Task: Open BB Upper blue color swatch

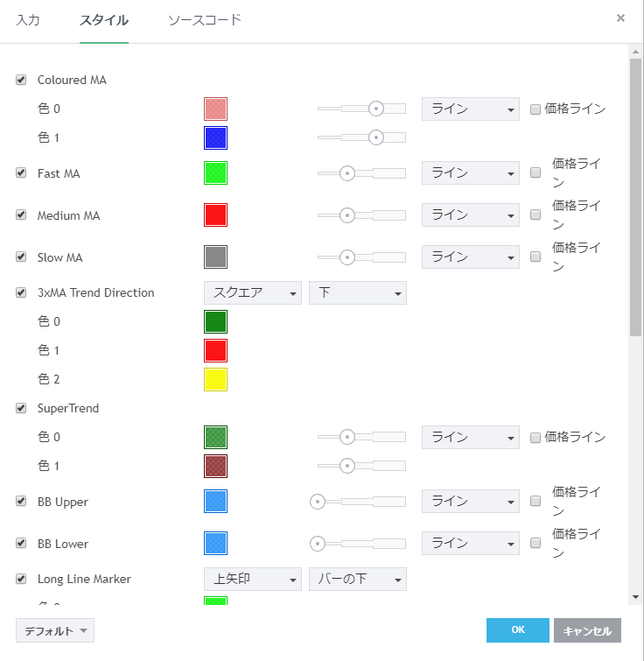Action: [215, 502]
